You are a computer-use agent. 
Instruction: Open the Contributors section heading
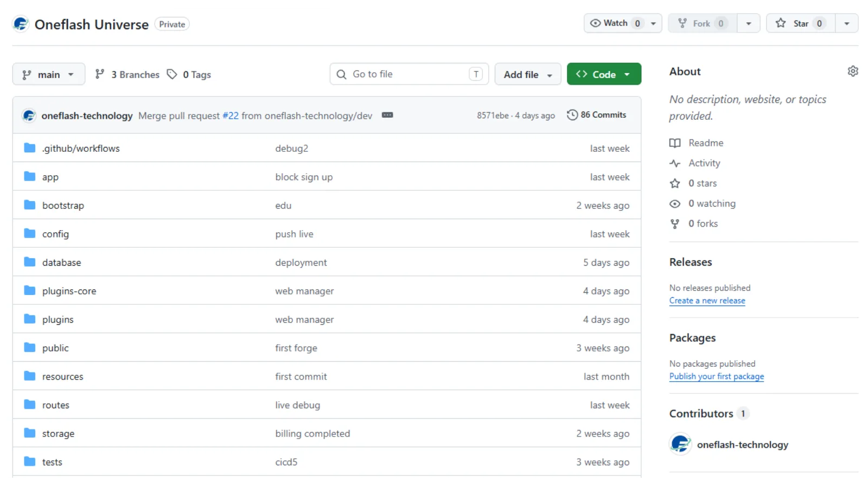(701, 413)
